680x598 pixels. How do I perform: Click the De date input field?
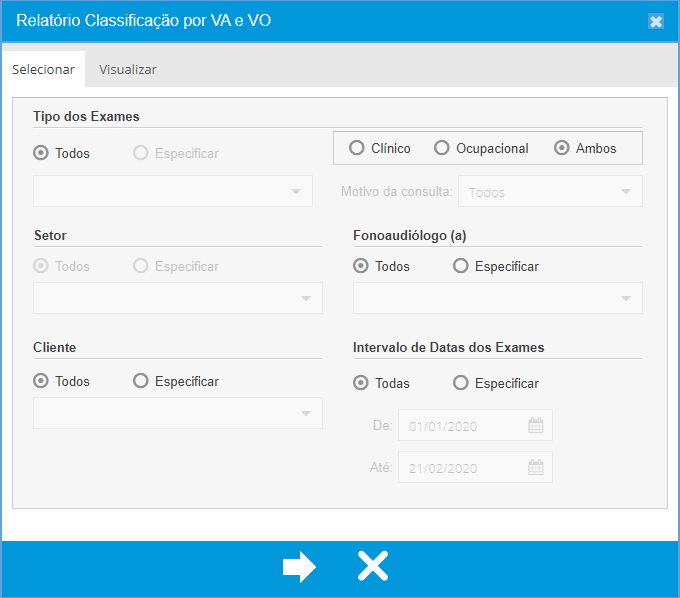(462, 426)
